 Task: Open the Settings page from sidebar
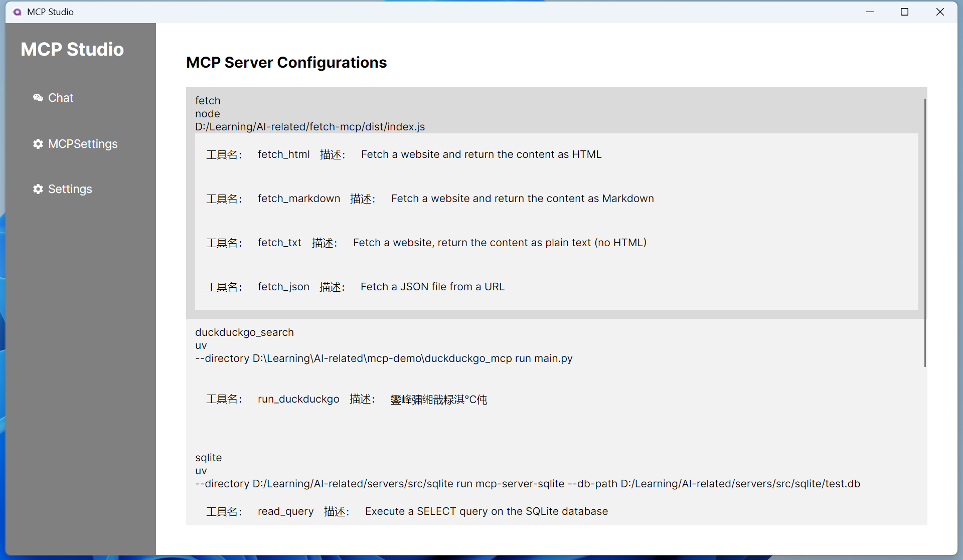(70, 189)
